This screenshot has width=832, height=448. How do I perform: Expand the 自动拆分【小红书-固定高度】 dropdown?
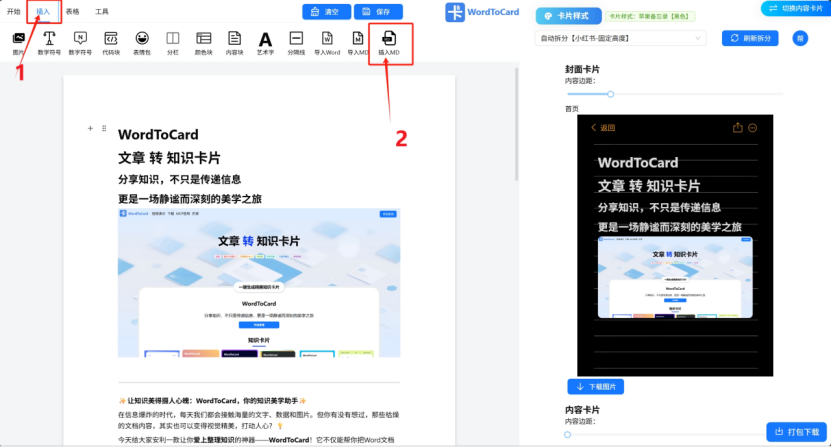[620, 38]
